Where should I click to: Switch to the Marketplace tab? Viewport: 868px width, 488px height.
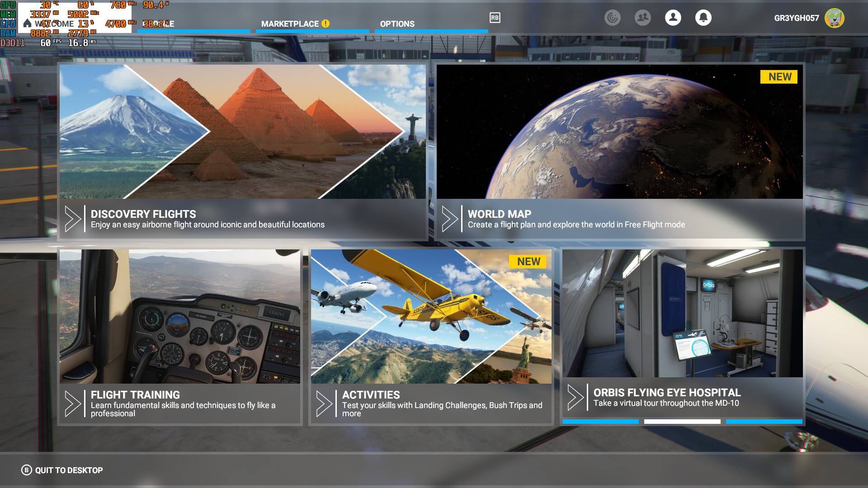click(290, 24)
